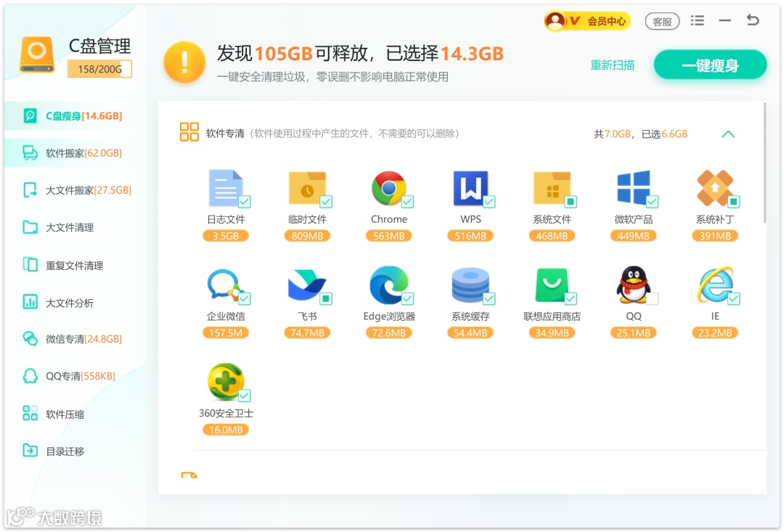Click the 系统文件 folder icon
The height and width of the screenshot is (532, 784).
(x=552, y=188)
